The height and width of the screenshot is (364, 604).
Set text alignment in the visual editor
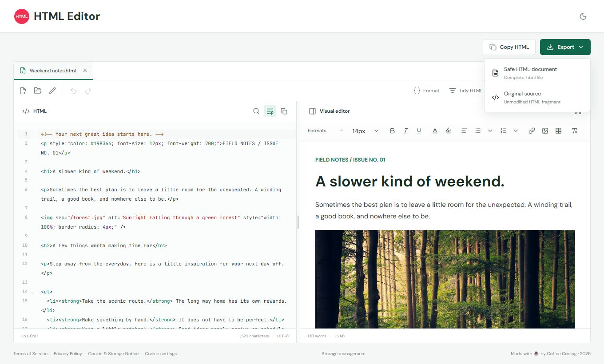[x=464, y=131]
